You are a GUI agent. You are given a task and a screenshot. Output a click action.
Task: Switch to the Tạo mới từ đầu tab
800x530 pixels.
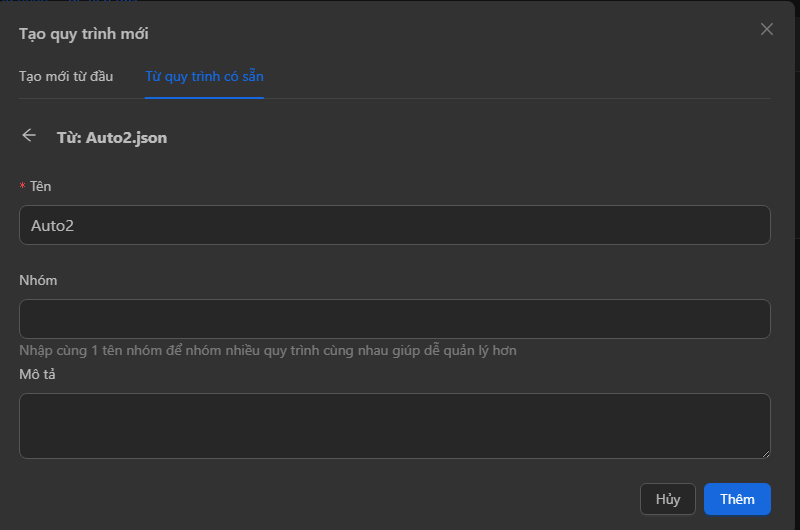click(66, 76)
